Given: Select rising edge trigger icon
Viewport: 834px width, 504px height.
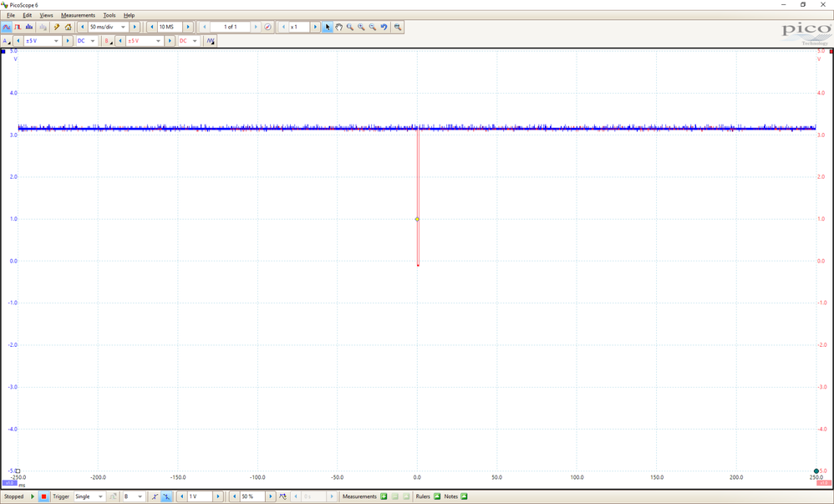Looking at the screenshot, I should 155,496.
